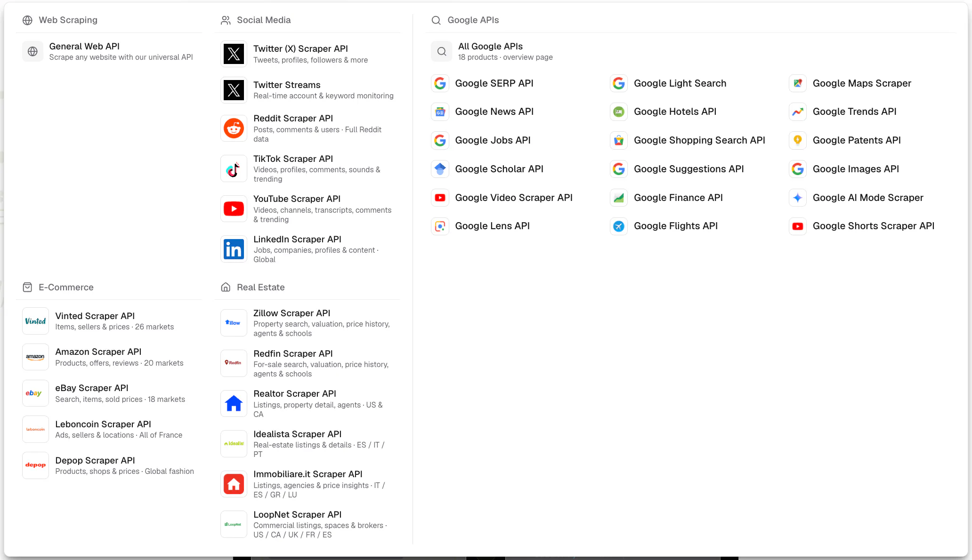Click the Google News API icon
This screenshot has height=560, width=972.
point(440,112)
